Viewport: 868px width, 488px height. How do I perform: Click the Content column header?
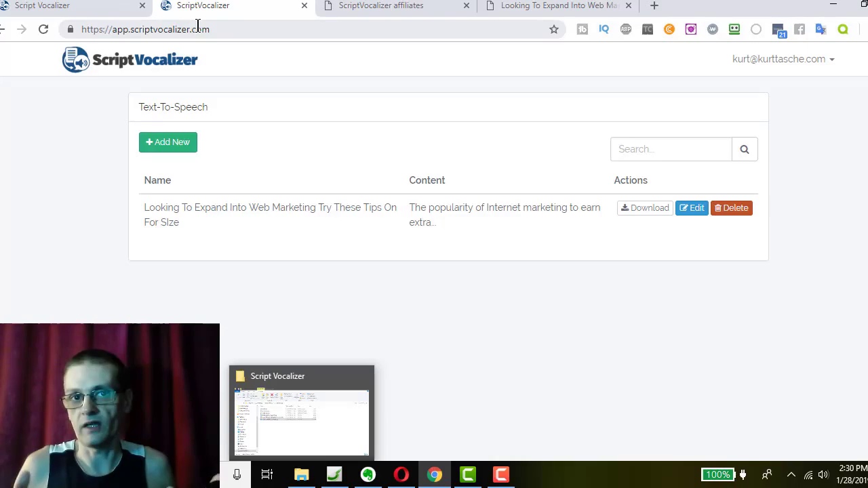point(427,180)
